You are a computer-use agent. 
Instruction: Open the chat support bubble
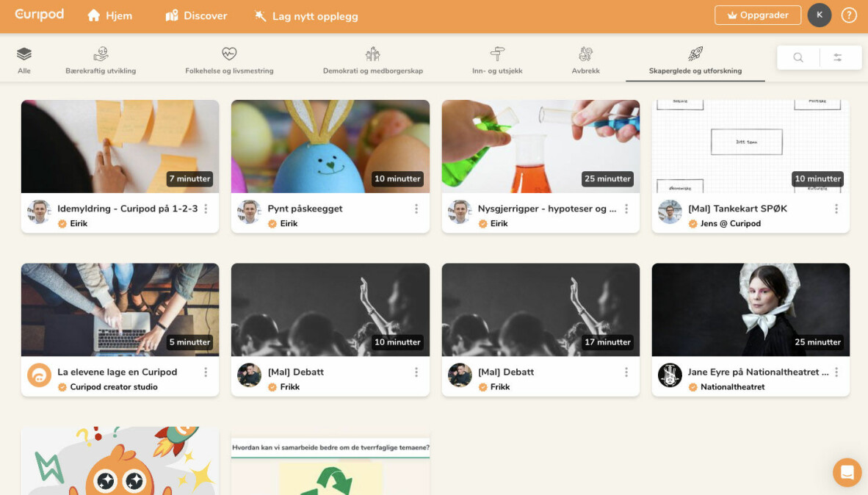847,471
